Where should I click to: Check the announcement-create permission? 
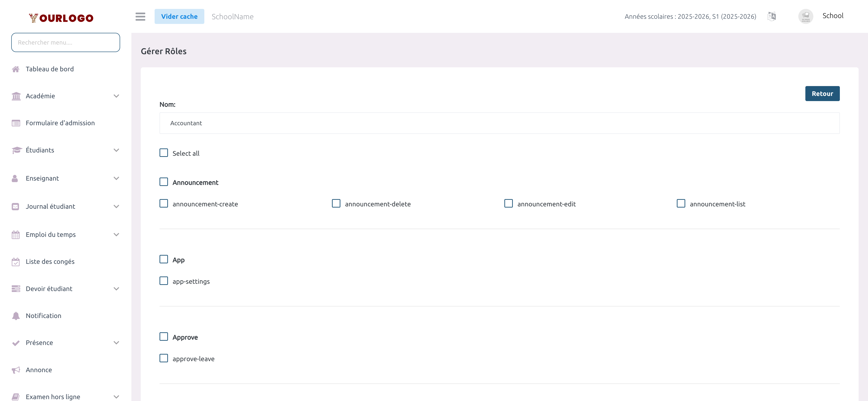[164, 203]
